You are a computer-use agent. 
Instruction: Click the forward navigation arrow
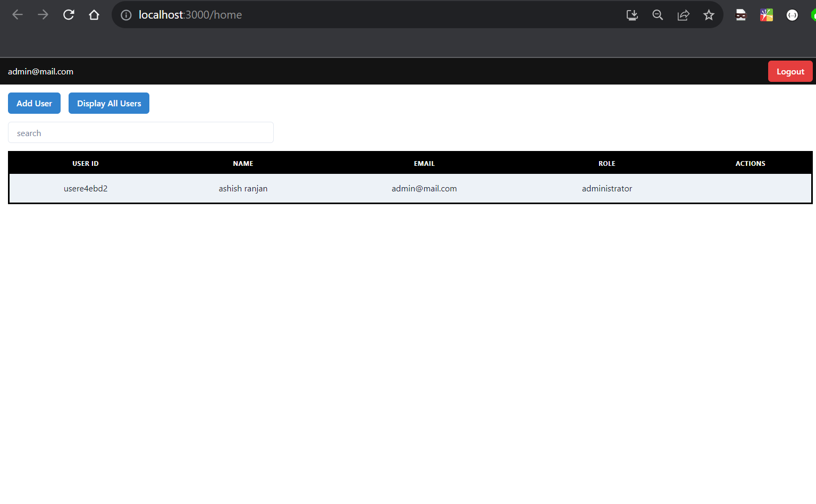[43, 14]
